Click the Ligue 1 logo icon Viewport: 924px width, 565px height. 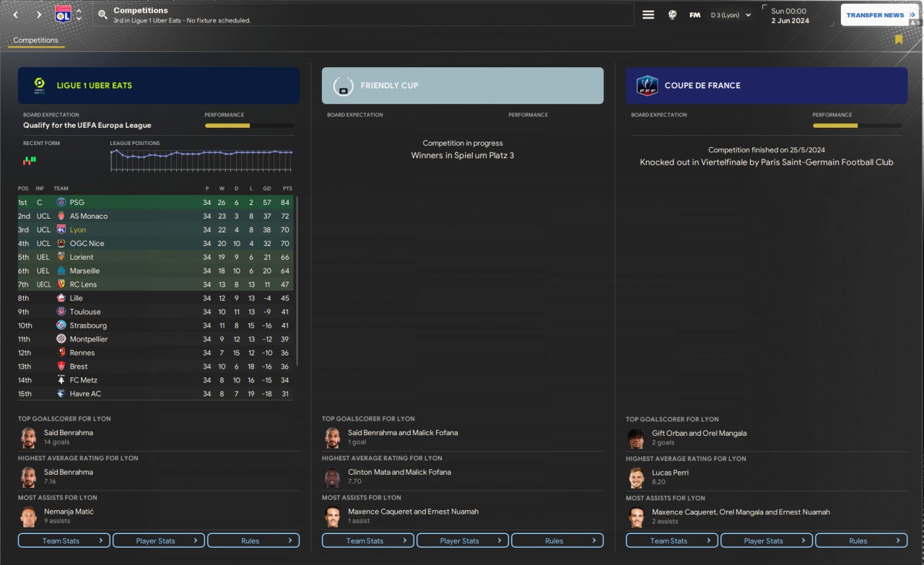[x=39, y=86]
